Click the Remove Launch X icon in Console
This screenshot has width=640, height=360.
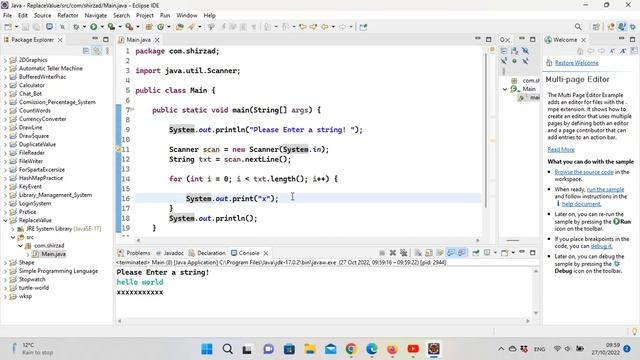click(393, 253)
